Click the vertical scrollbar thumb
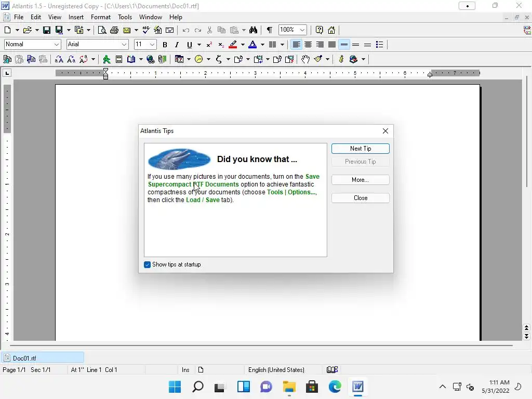The height and width of the screenshot is (399, 532). click(x=527, y=132)
